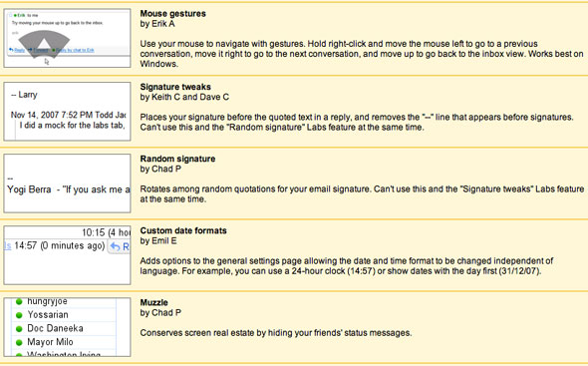Select the Muzzle feature heading

pos(154,302)
